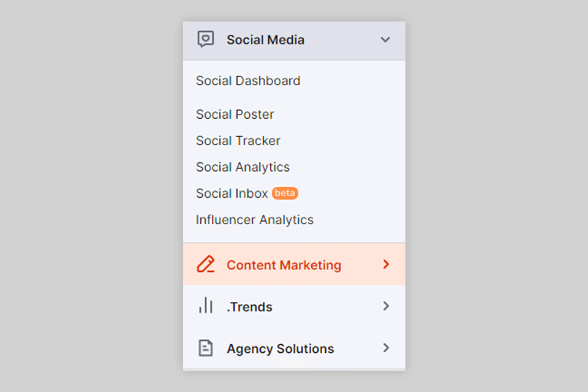
Task: Open Social Inbox
Action: pos(232,194)
